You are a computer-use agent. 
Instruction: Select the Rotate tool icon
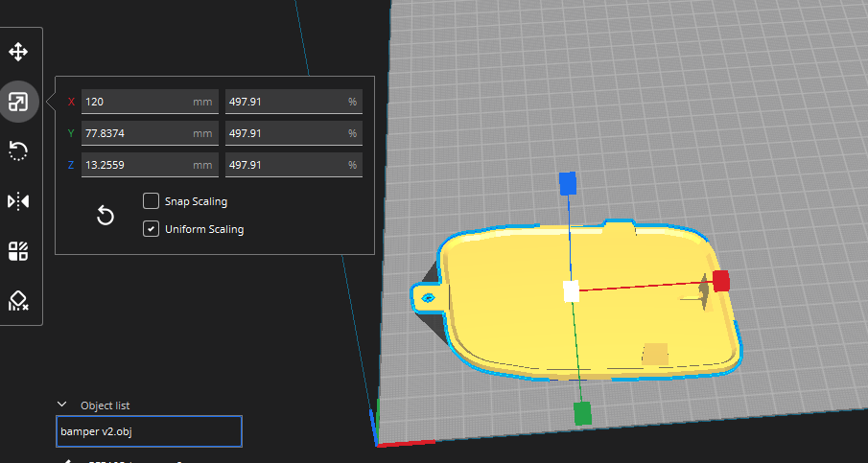point(18,151)
